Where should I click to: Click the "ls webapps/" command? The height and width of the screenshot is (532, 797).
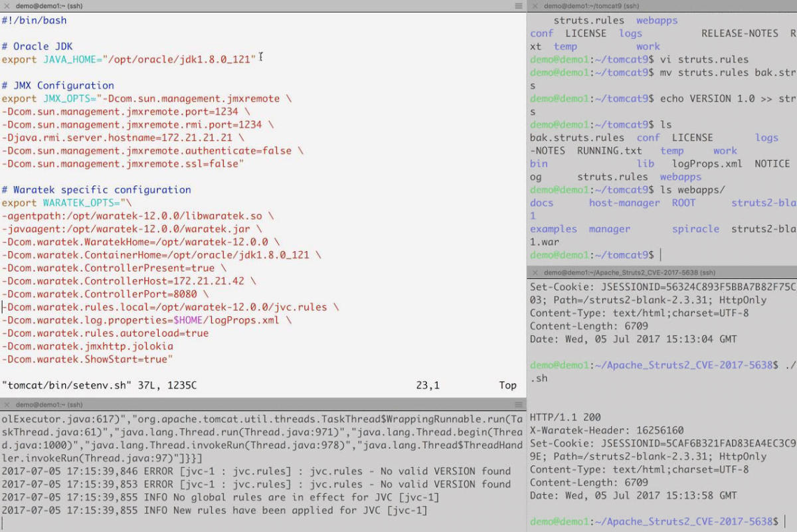click(693, 190)
